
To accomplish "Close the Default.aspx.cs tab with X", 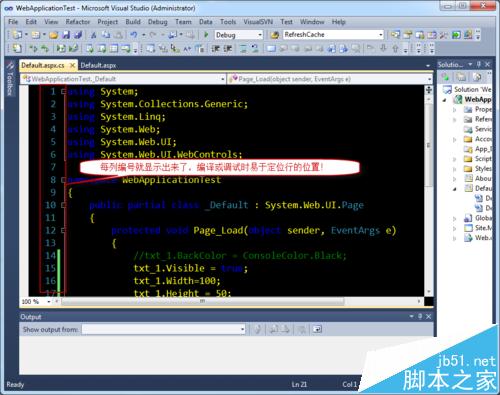I will pyautogui.click(x=72, y=65).
